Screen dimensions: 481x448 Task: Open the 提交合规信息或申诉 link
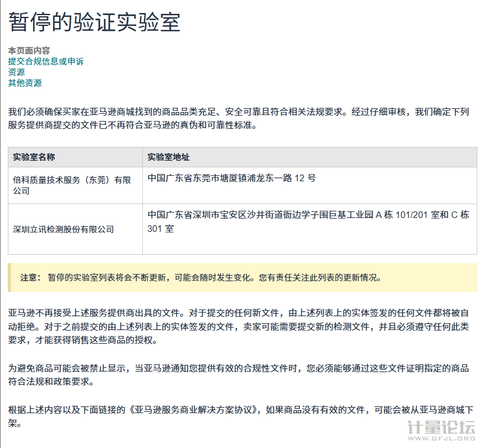(x=46, y=61)
